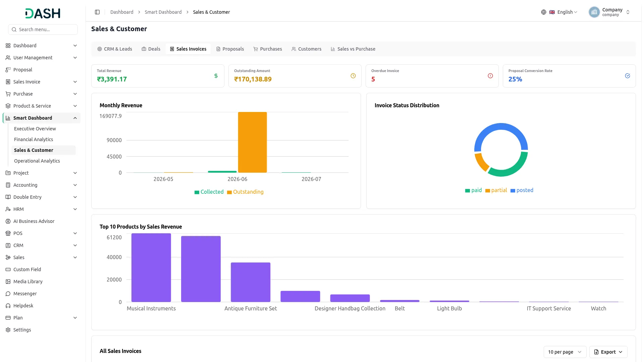This screenshot has height=362, width=644.
Task: Toggle partial status in donut legend
Action: (x=496, y=190)
